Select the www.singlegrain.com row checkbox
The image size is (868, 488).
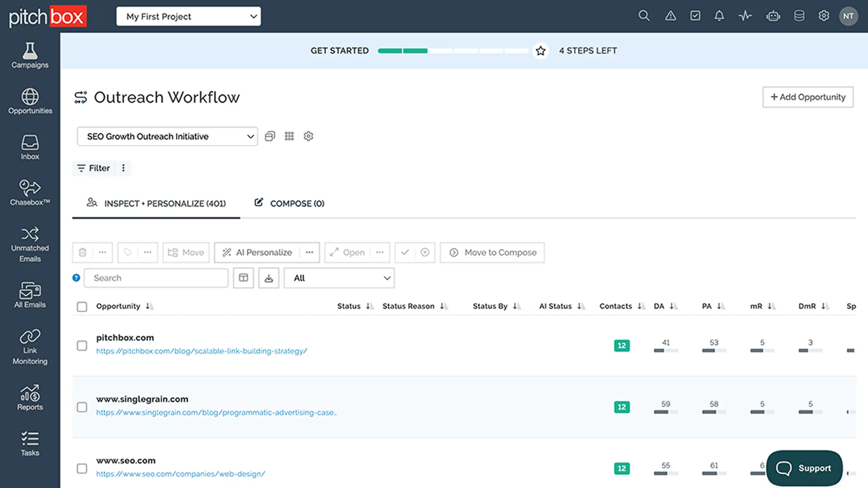click(x=82, y=407)
